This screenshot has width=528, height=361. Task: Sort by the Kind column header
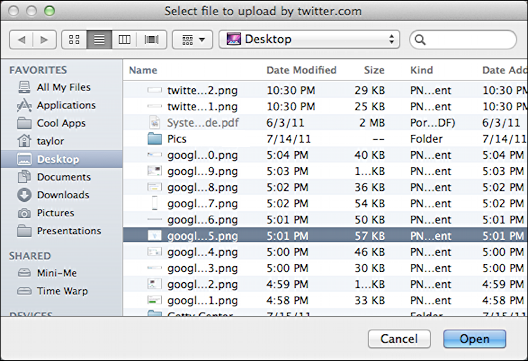(x=421, y=70)
